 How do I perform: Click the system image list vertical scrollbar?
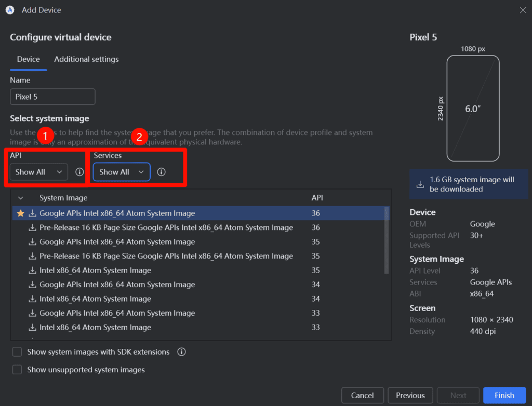pos(386,239)
